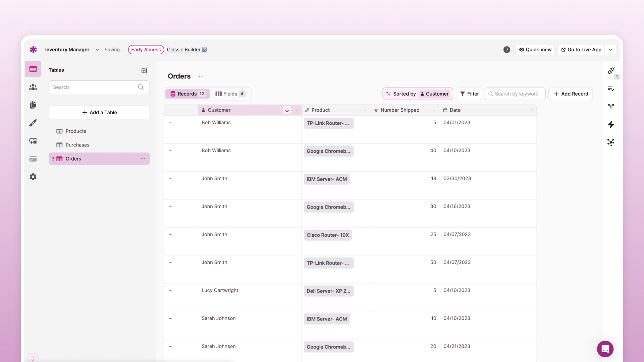Open the Pages sidebar icon

(33, 105)
